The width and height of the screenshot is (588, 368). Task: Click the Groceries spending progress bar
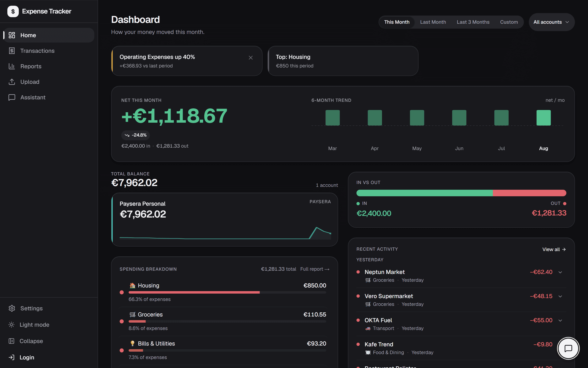tap(227, 321)
